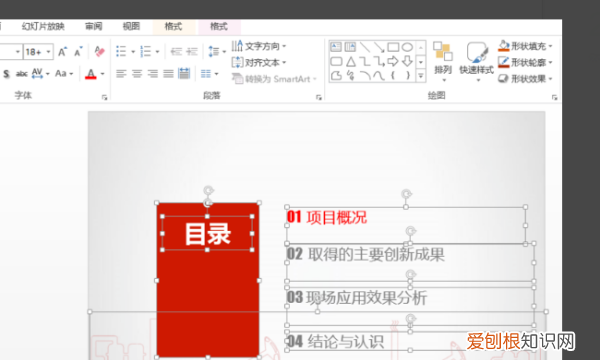Click the 01 项目概况 text

[327, 217]
